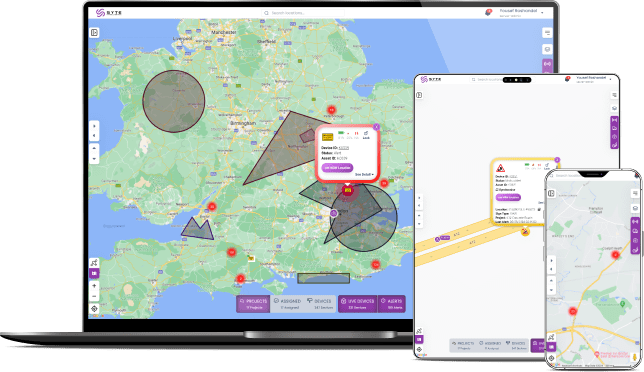Zoom out with minus button on laptop
The image size is (644, 372).
click(94, 296)
